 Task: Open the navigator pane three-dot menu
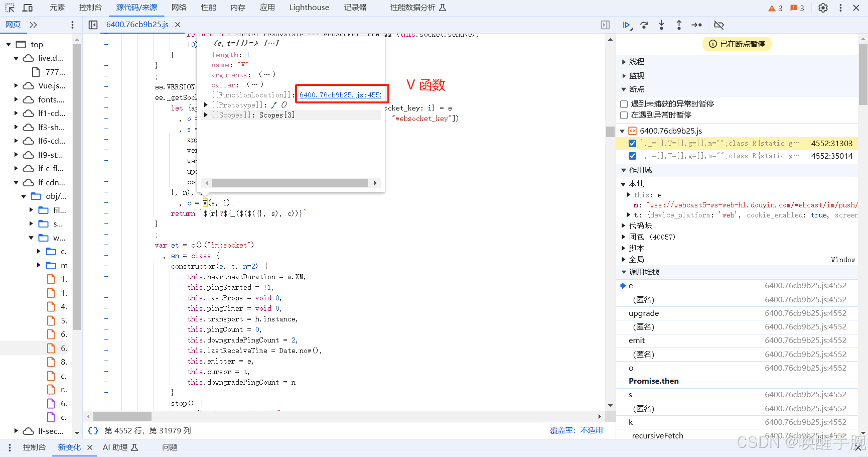tap(72, 25)
